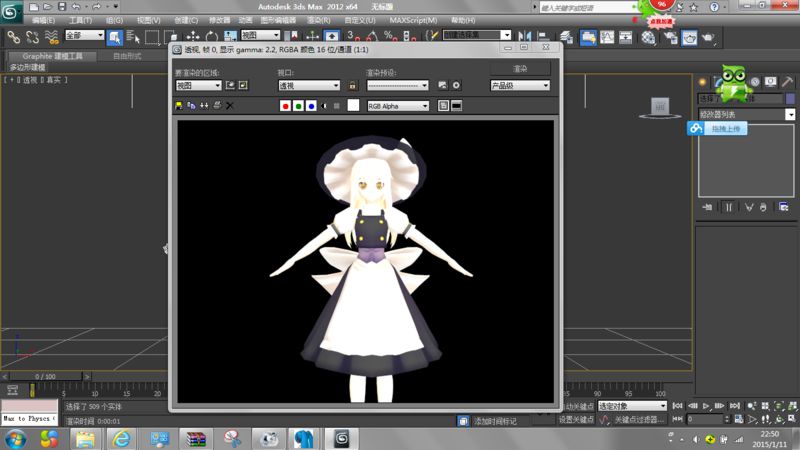Open the area to render dropdown
The width and height of the screenshot is (800, 450).
(x=198, y=86)
